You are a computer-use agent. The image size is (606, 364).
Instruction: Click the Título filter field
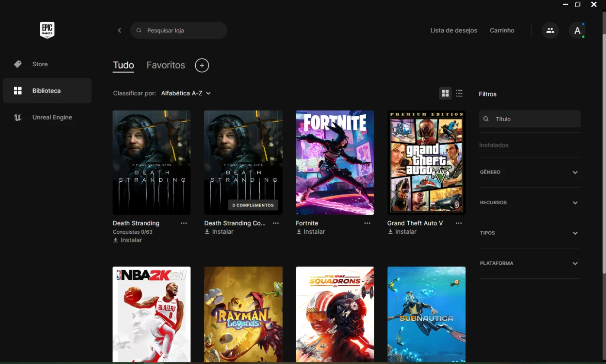tap(530, 119)
